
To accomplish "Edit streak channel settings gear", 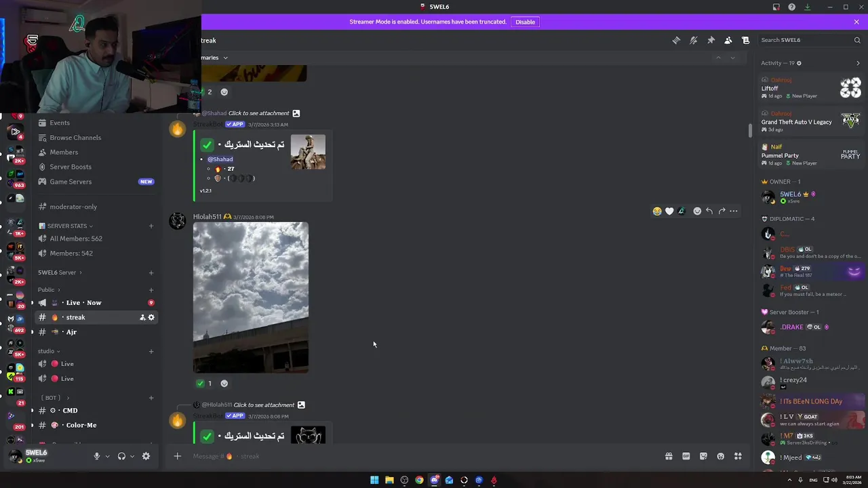I will click(151, 317).
